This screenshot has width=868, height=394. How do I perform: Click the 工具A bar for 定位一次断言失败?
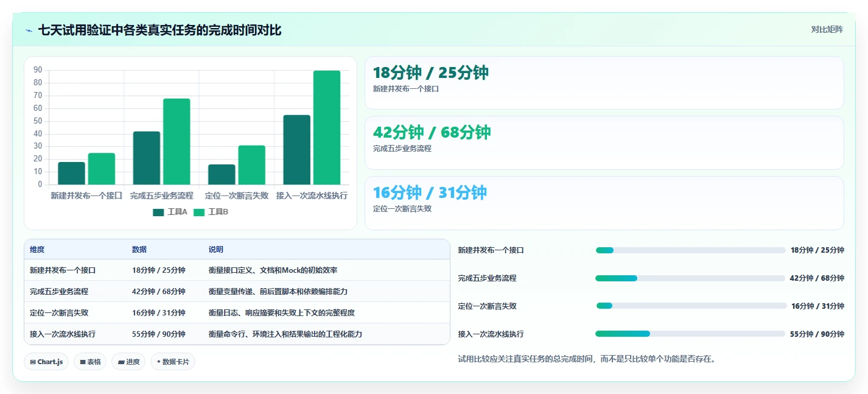coord(222,174)
